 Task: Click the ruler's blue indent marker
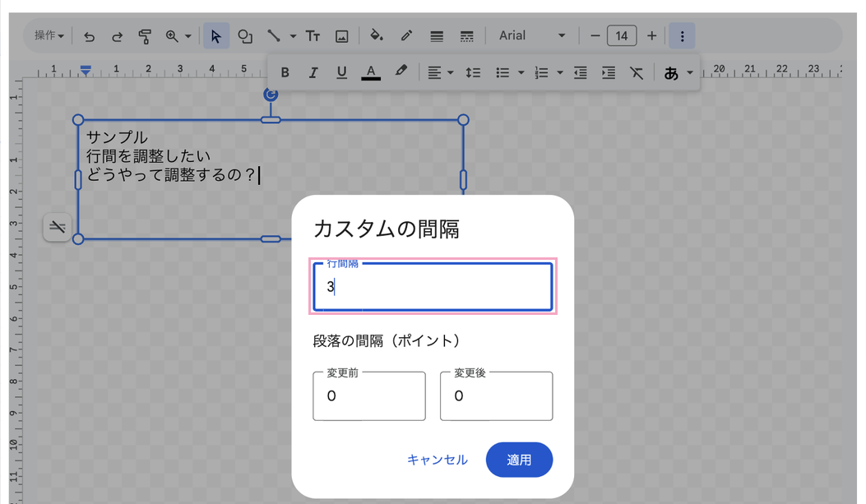pos(85,70)
